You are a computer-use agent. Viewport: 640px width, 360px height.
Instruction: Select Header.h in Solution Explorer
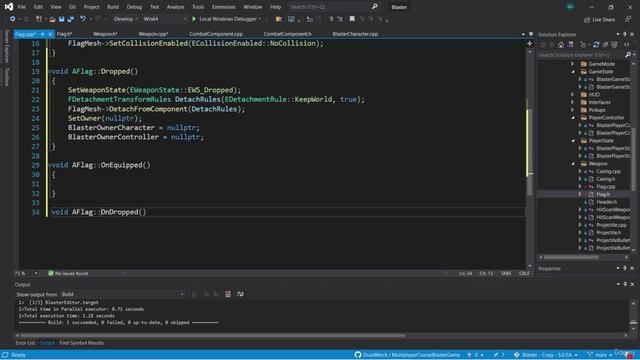[x=607, y=202]
